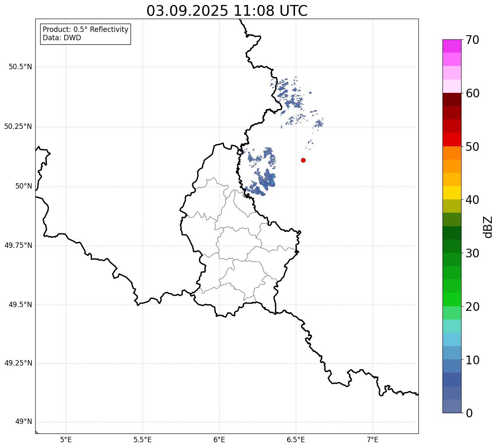Click the yellow colorbar segment at 40
Screen dimensions: 498x448
(452, 193)
